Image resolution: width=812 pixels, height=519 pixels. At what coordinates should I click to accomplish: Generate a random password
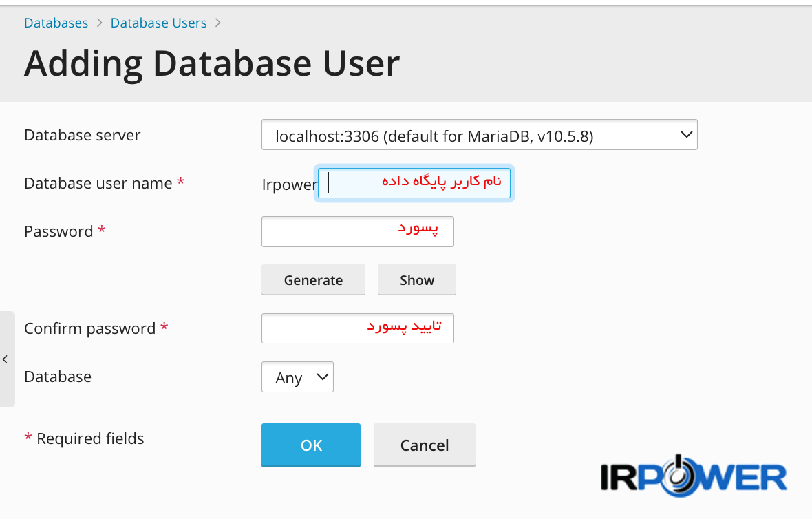313,279
